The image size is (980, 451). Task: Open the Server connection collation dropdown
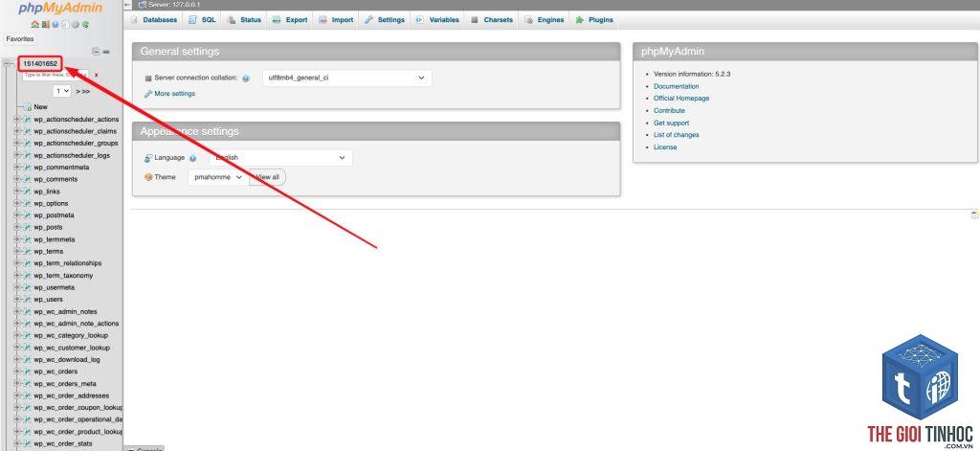[x=346, y=79]
